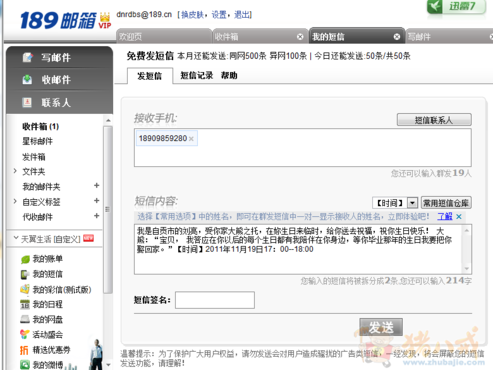
Task: Expand the 文件夹 tree node
Action: (x=15, y=171)
